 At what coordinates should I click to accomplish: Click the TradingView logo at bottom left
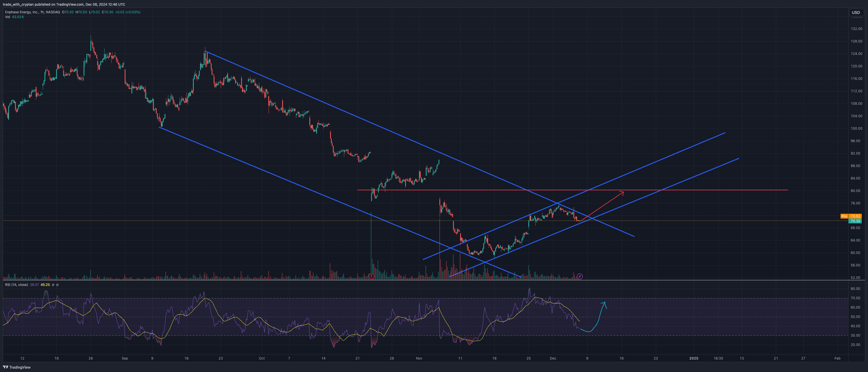tap(16, 367)
